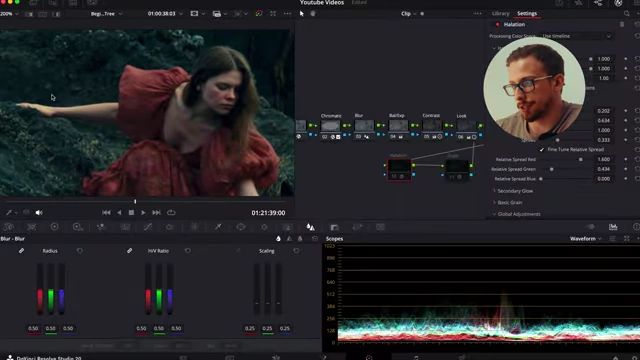
Task: Open the Waveform scope type dropdown
Action: coord(585,239)
